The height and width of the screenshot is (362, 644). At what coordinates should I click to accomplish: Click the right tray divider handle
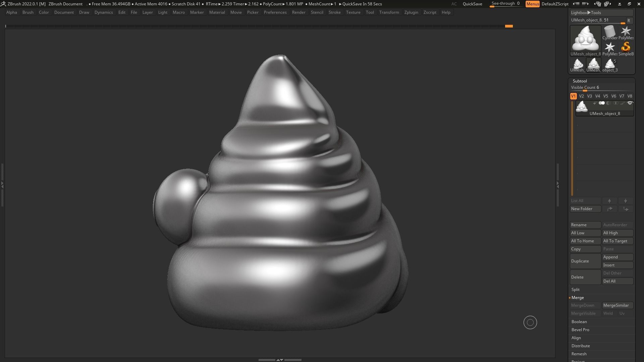point(558,184)
